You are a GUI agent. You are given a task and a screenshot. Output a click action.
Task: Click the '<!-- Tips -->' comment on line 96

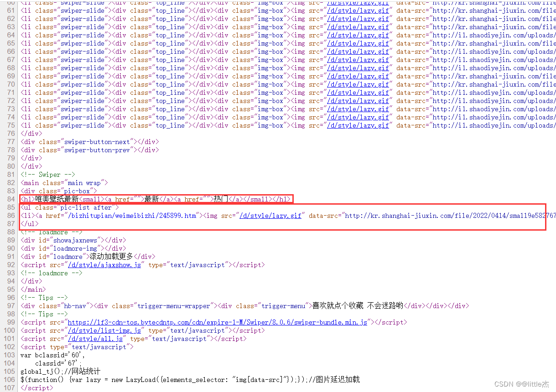(x=44, y=298)
